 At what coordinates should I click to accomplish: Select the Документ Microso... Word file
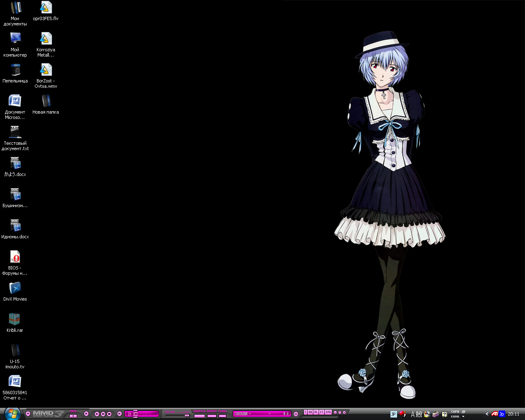pyautogui.click(x=15, y=108)
